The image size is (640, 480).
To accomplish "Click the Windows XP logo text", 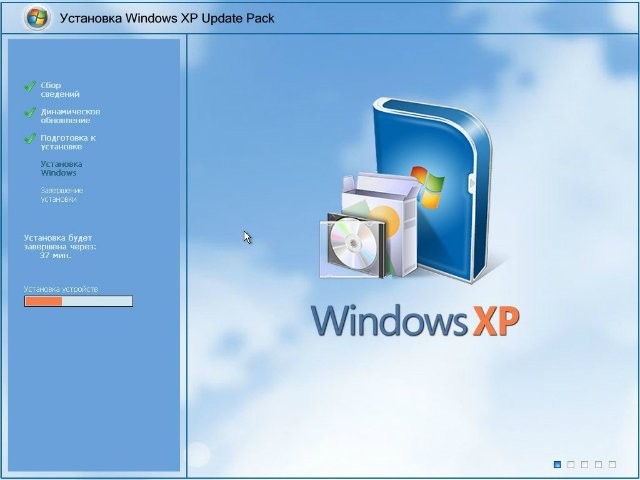I will click(415, 321).
